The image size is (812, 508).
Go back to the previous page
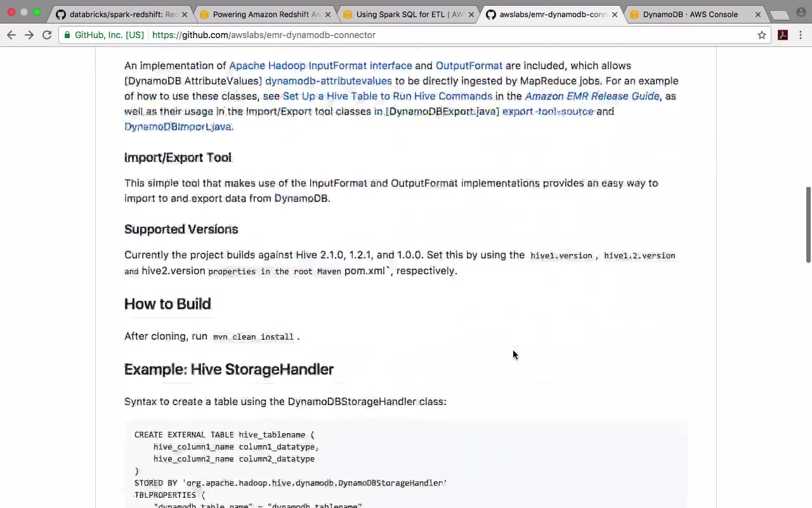[x=11, y=35]
